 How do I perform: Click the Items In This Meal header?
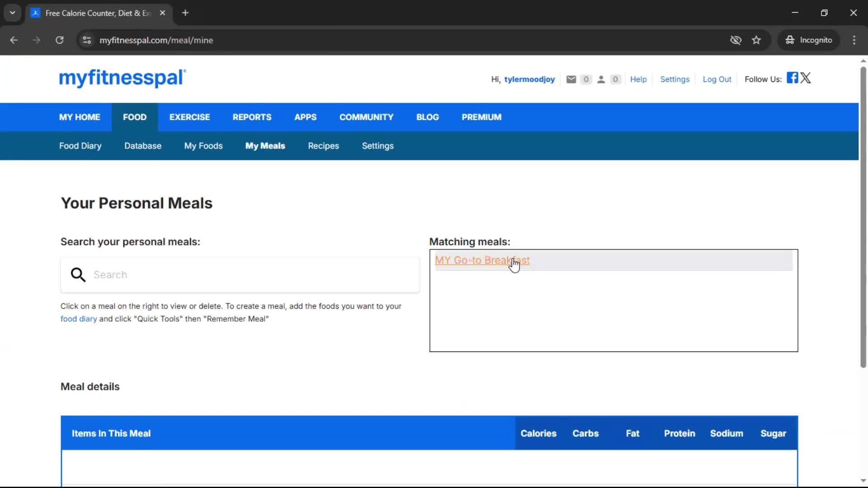point(111,433)
